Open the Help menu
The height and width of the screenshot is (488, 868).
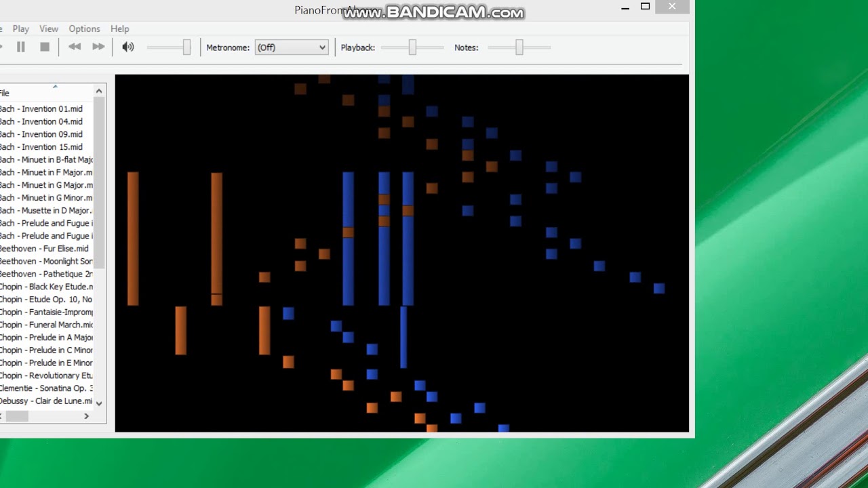119,28
